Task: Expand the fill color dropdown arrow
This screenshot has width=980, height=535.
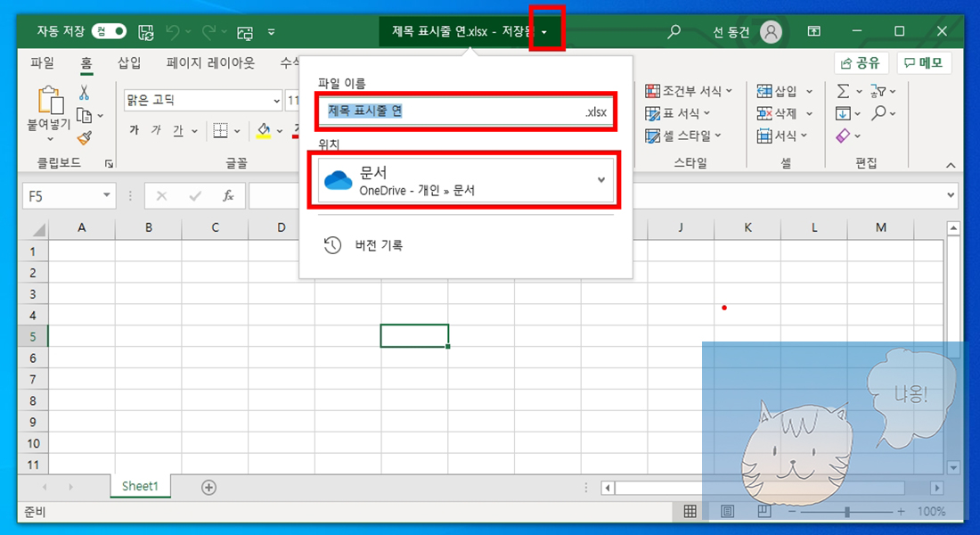Action: click(280, 131)
